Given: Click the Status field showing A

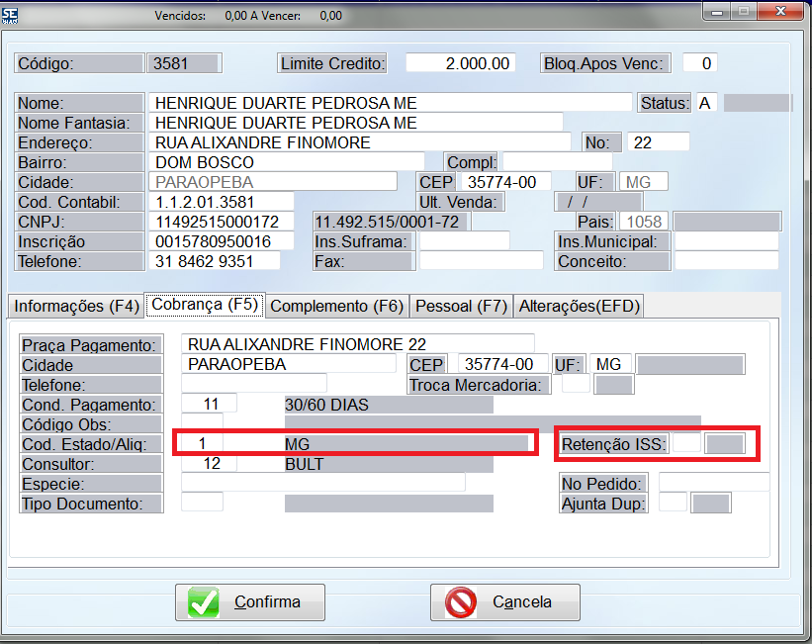Looking at the screenshot, I should [706, 103].
